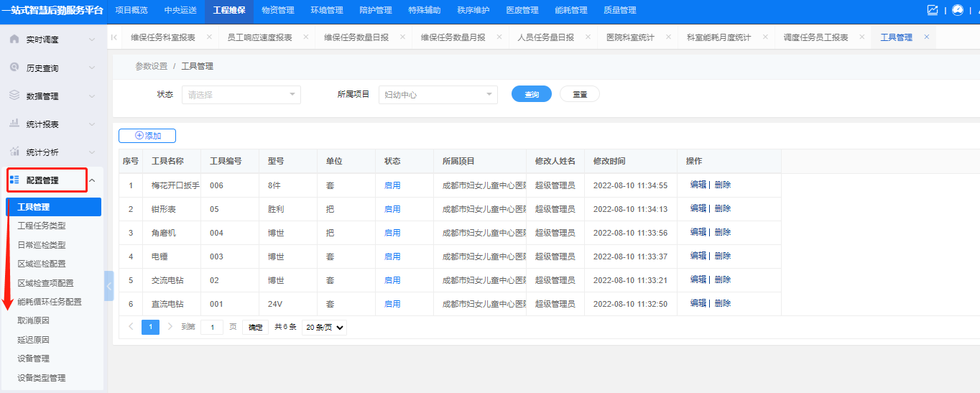Switch to the 人员任务量日报 tab
980x393 pixels.
point(545,37)
